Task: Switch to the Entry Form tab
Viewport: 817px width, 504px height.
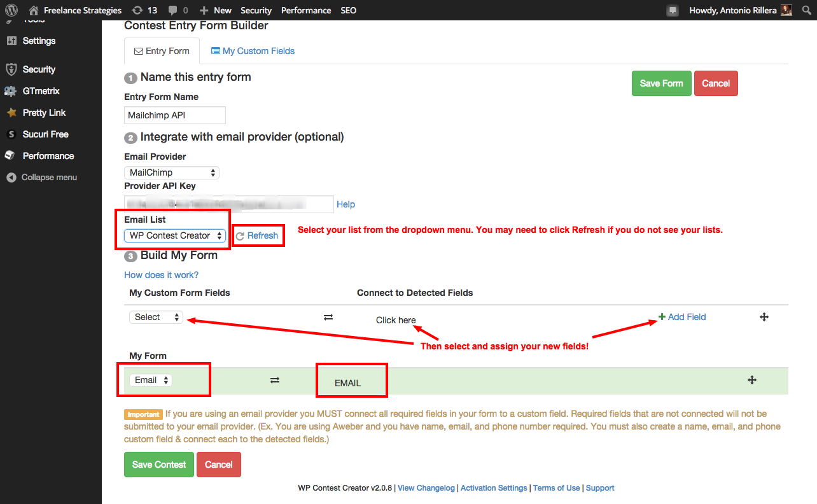Action: point(162,51)
